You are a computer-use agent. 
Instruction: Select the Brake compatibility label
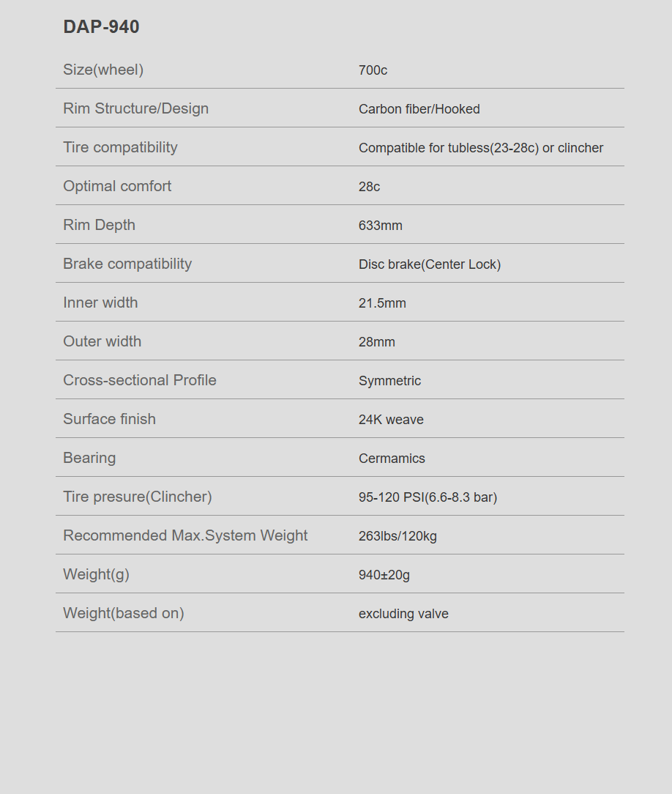tap(127, 264)
